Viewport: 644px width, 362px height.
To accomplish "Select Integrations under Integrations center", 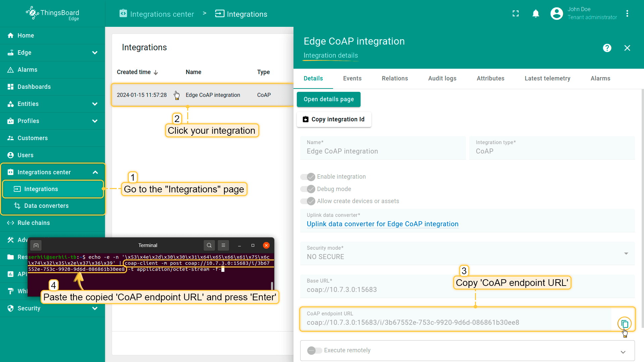I will pos(53,189).
